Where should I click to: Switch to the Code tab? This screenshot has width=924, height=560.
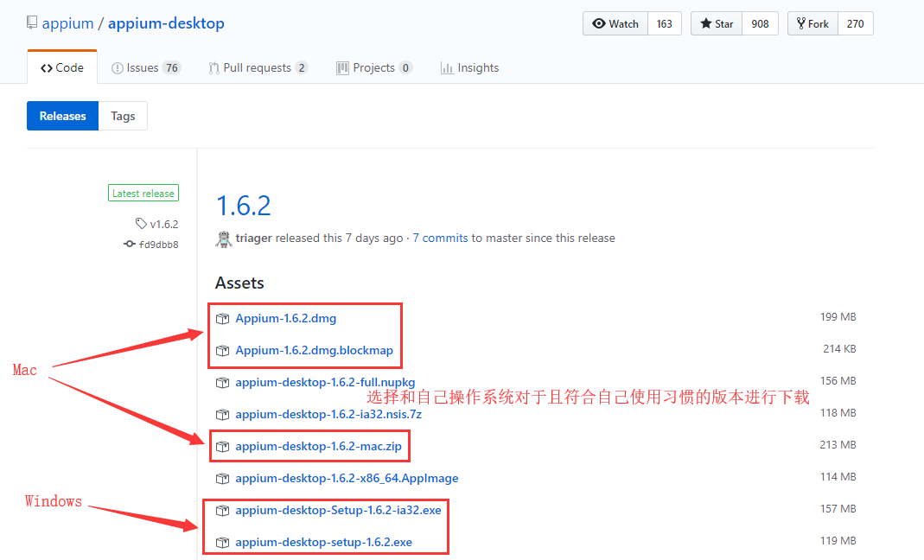point(62,67)
